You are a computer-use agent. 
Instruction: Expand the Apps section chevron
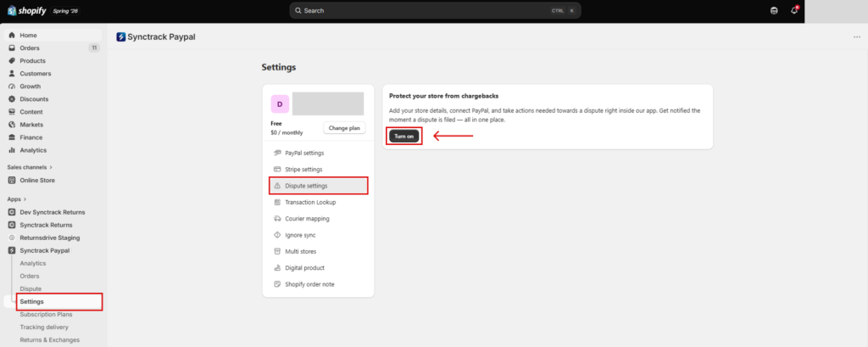click(x=25, y=199)
